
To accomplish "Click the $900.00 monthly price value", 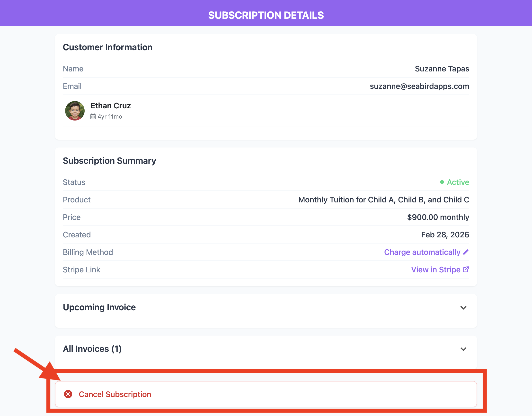I will click(x=438, y=217).
